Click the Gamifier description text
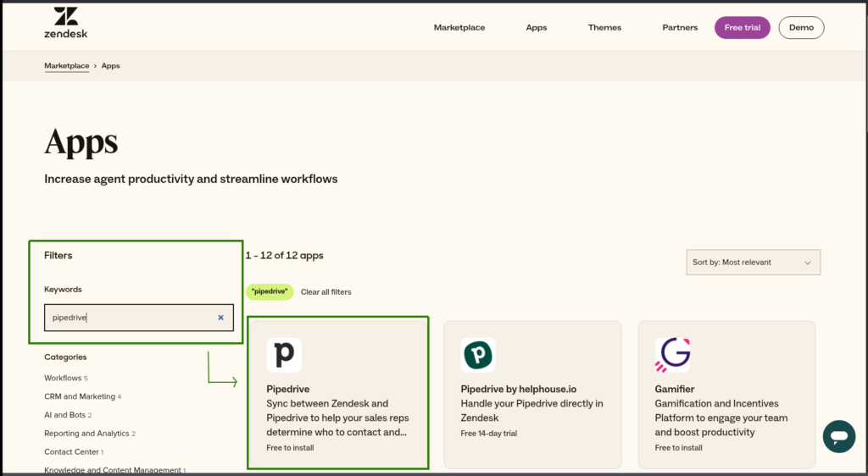868x476 pixels. pos(721,418)
